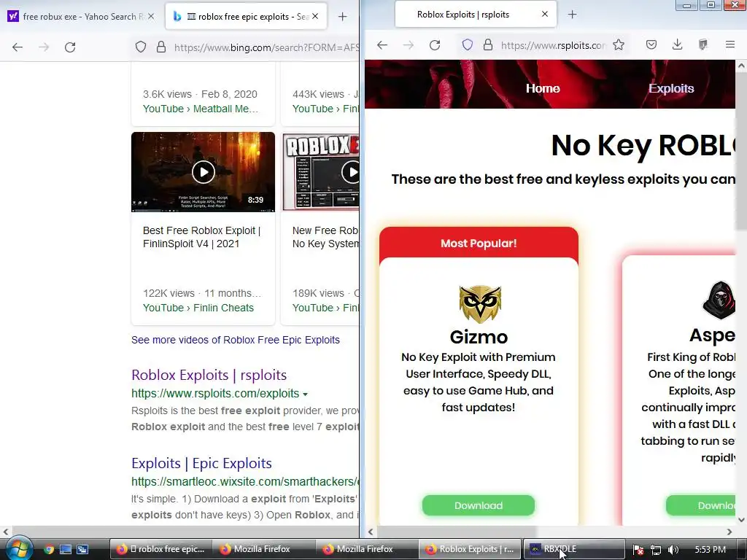Open the Home menu on rsploits

pyautogui.click(x=543, y=88)
